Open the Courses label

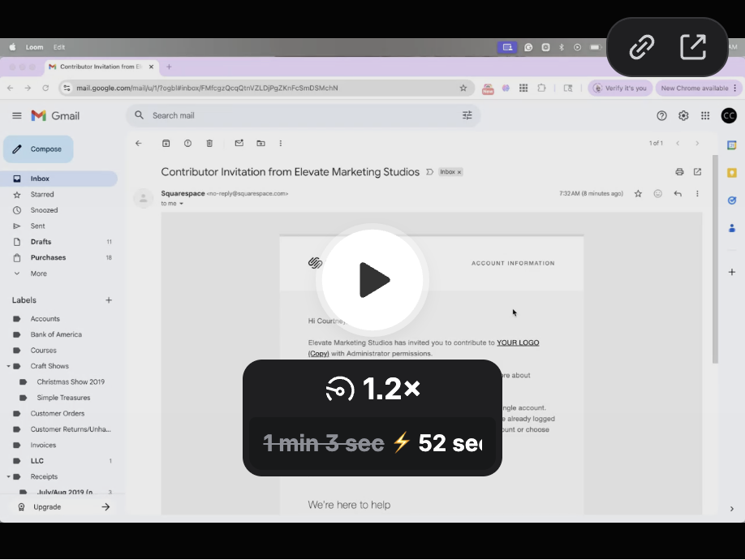[x=43, y=351]
